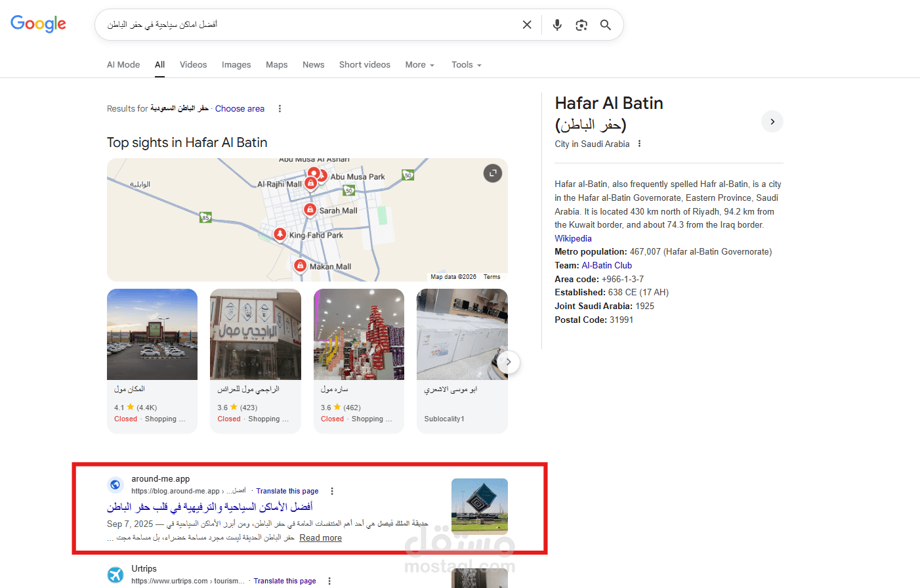Open options dots next to Choose area
Screen dimensions: 920x588
coord(280,109)
